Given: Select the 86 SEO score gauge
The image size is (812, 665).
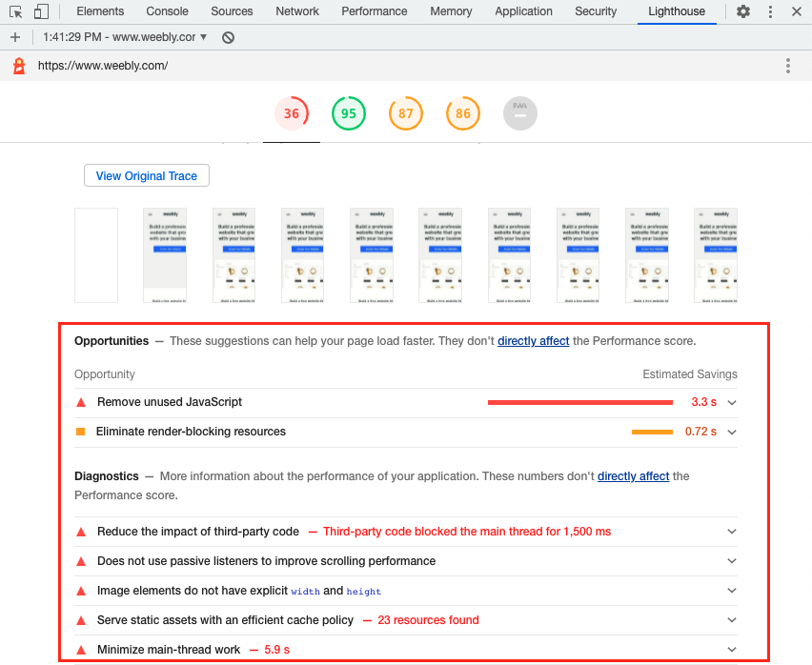Looking at the screenshot, I should pos(463,113).
